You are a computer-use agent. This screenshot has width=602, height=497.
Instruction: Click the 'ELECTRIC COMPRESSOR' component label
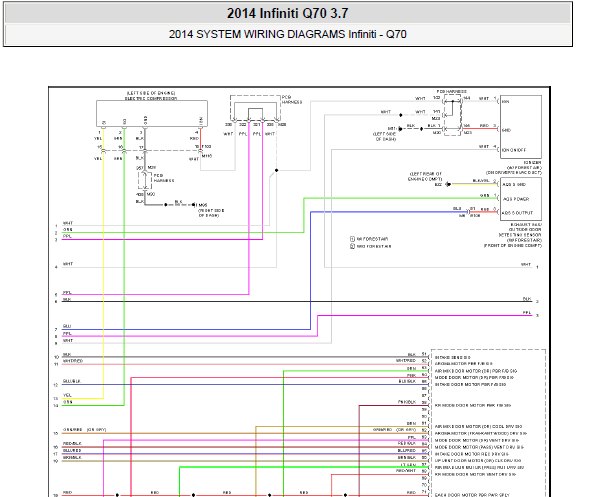point(151,99)
